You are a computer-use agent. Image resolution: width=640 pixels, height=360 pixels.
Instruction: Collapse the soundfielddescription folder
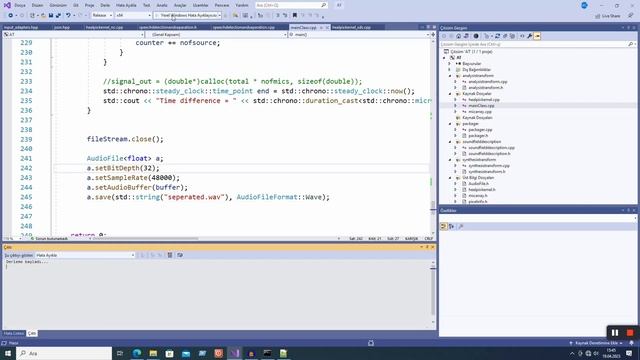[451, 142]
